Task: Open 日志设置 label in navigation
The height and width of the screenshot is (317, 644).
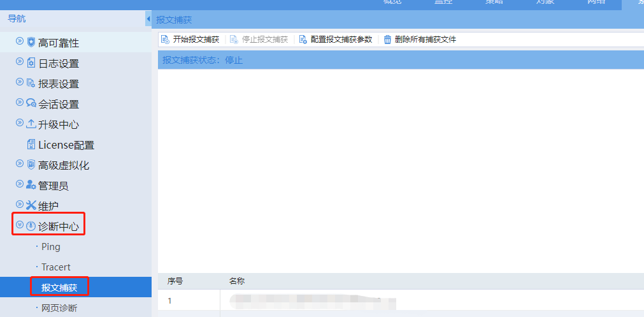Action: pyautogui.click(x=59, y=63)
